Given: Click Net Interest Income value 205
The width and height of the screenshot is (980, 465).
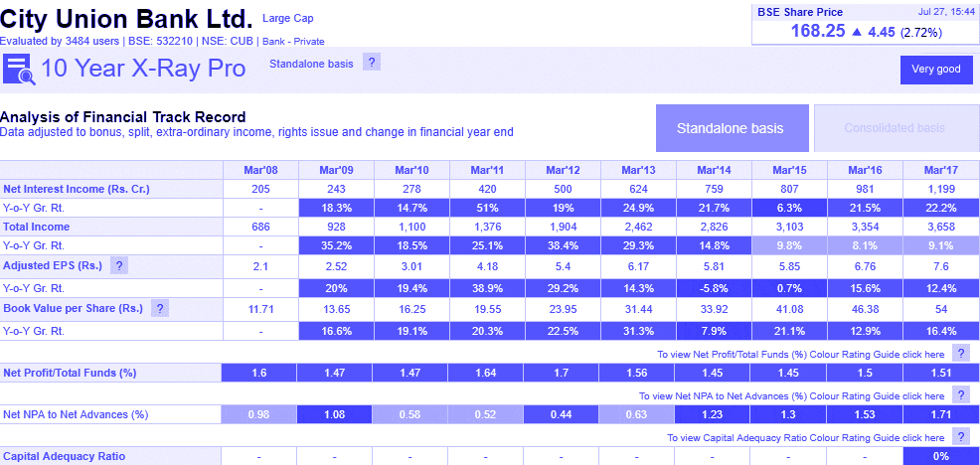Looking at the screenshot, I should (260, 189).
